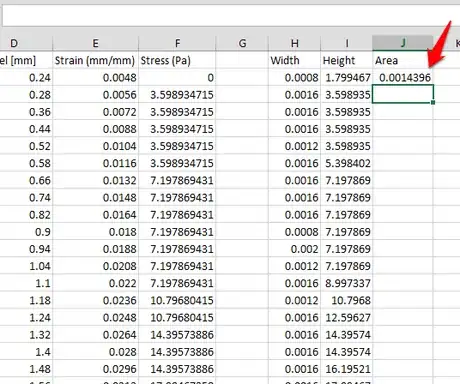Select Strain cell with value 0.0048
Image resolution: width=460 pixels, height=384 pixels.
[95, 77]
